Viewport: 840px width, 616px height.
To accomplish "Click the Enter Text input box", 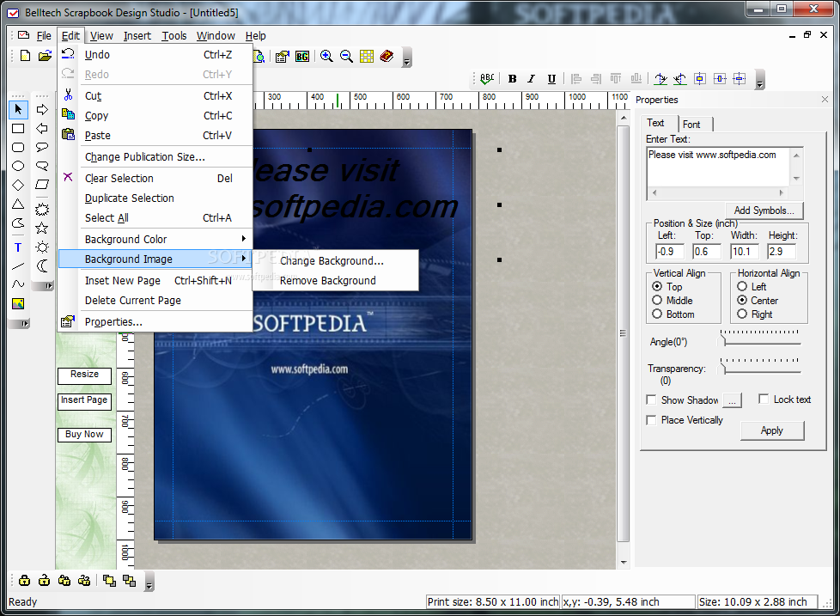I will [718, 168].
